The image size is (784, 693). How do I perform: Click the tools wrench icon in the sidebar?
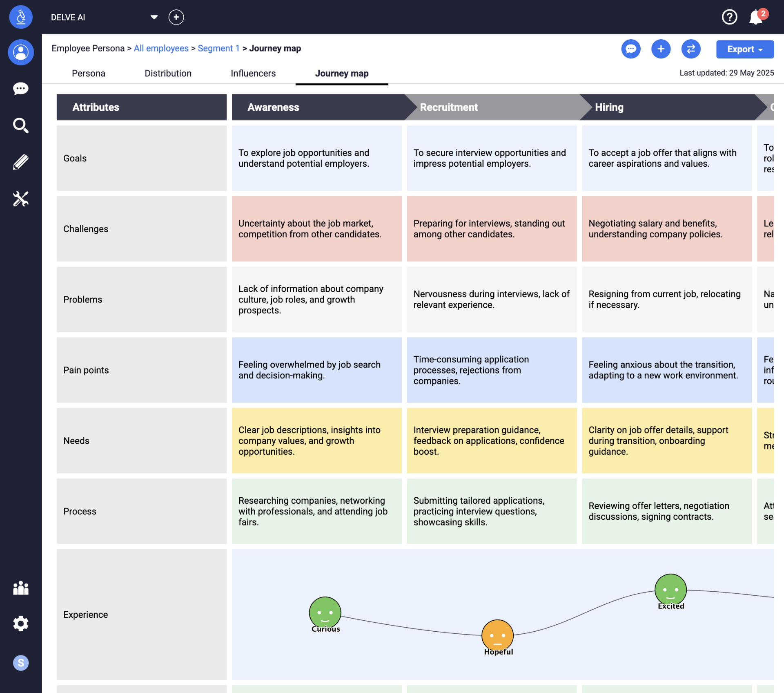21,199
